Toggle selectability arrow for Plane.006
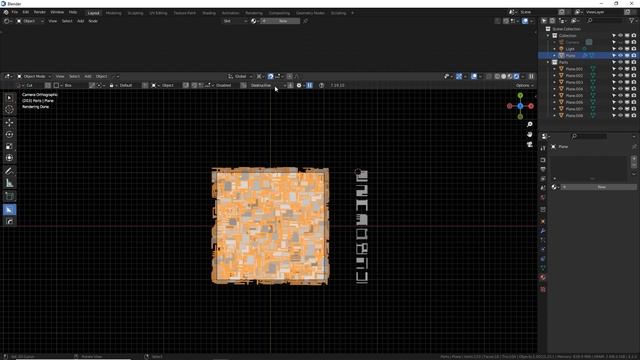The width and height of the screenshot is (640, 360). 613,102
